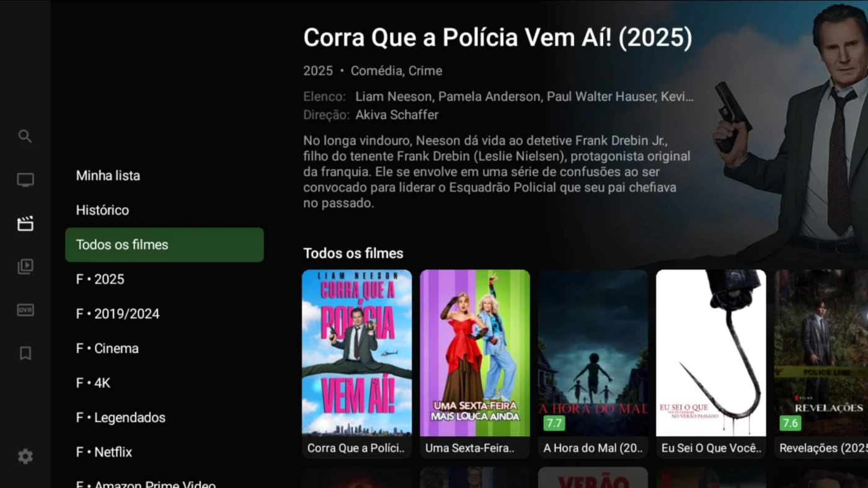Open the series playlist icon
This screenshot has height=488, width=868.
point(25,267)
